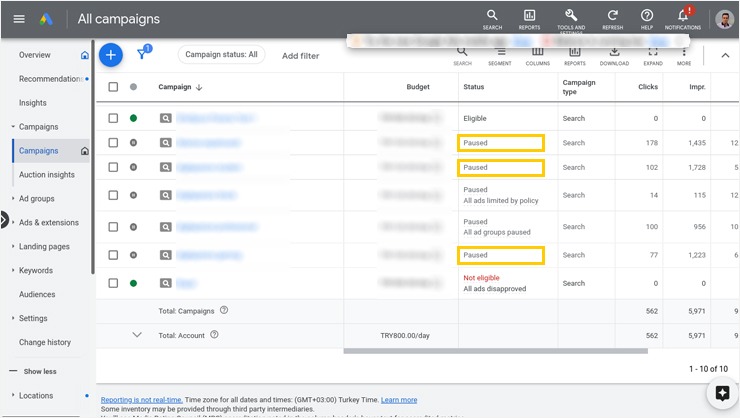Go to Recommendations in sidebar
Screen dimensions: 740x418
click(50, 79)
